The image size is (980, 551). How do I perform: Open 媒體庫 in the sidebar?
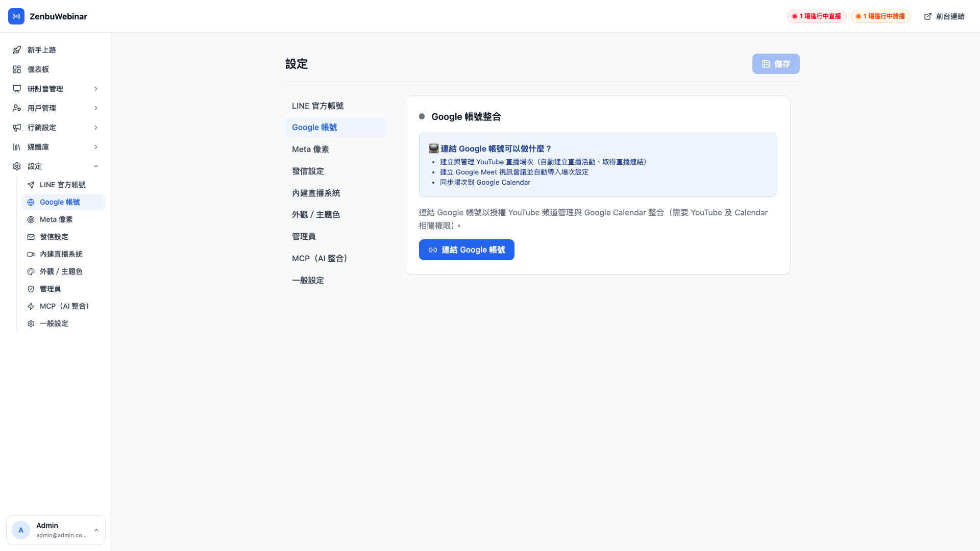(56, 147)
